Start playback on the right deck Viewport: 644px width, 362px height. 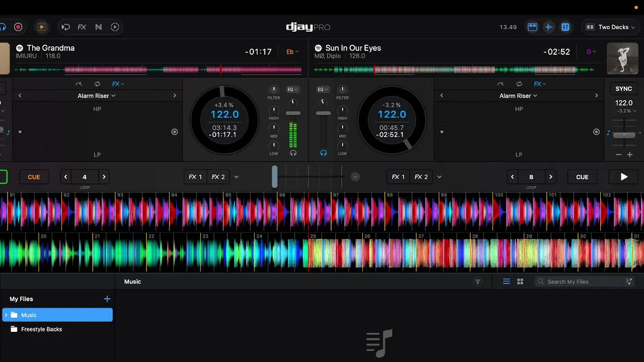[624, 177]
